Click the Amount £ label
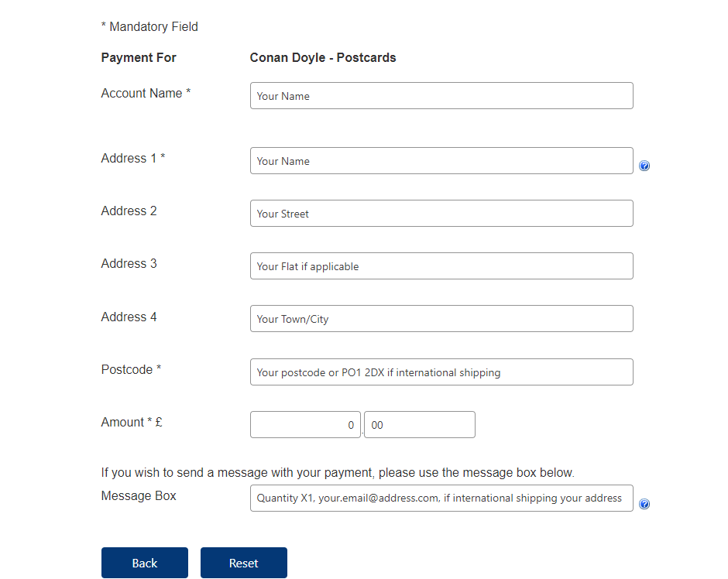This screenshot has height=579, width=728. pyautogui.click(x=132, y=423)
